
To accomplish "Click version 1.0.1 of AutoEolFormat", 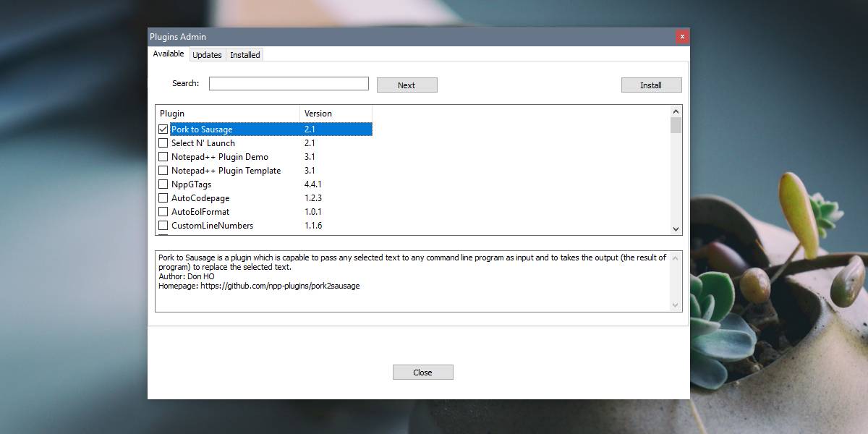I will [313, 212].
